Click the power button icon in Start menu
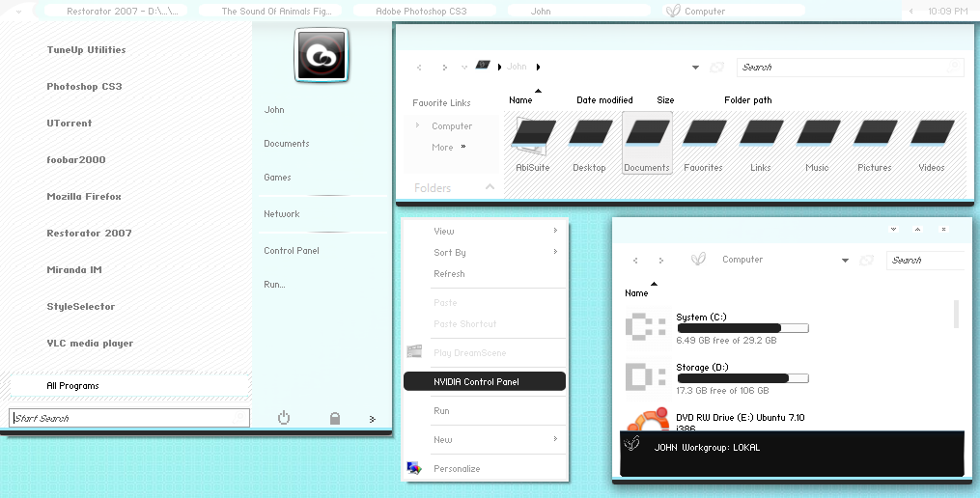The image size is (980, 498). pyautogui.click(x=284, y=417)
